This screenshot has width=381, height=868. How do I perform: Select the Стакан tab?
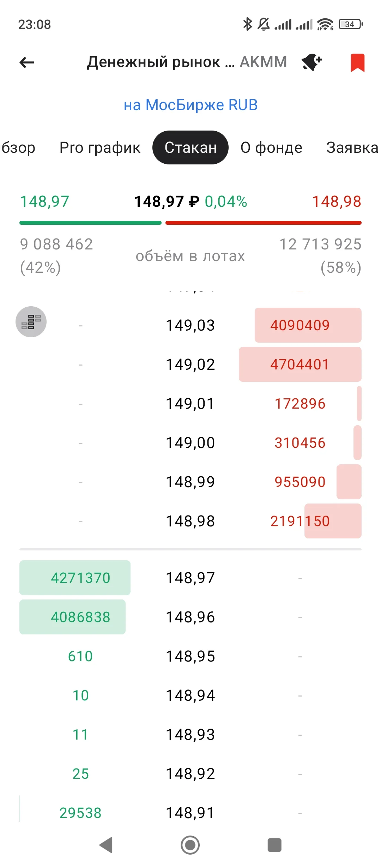[x=190, y=147]
